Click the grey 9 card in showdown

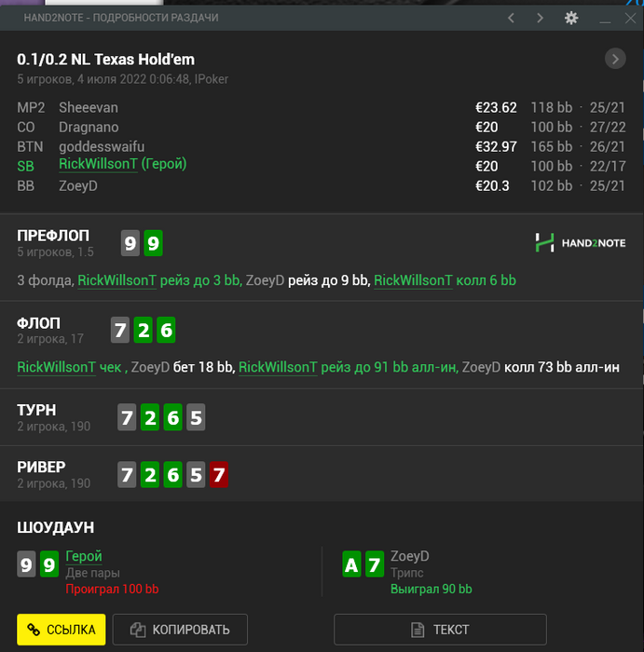(x=26, y=564)
